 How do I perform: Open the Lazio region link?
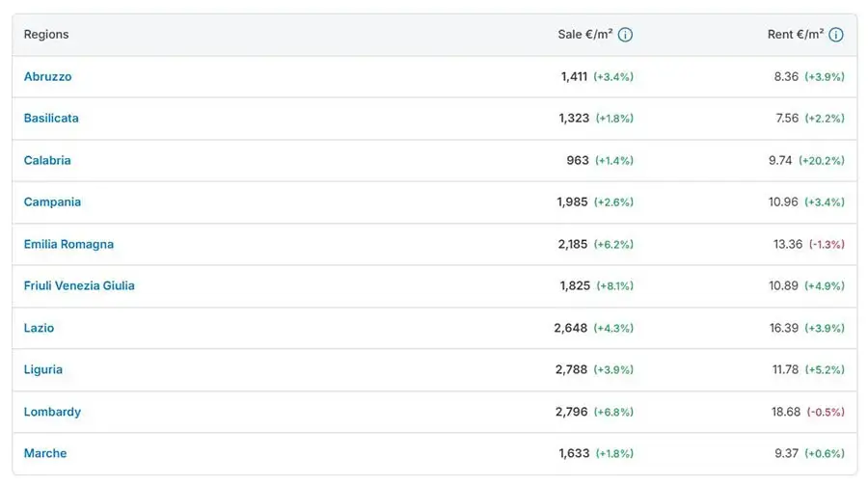[x=39, y=328]
